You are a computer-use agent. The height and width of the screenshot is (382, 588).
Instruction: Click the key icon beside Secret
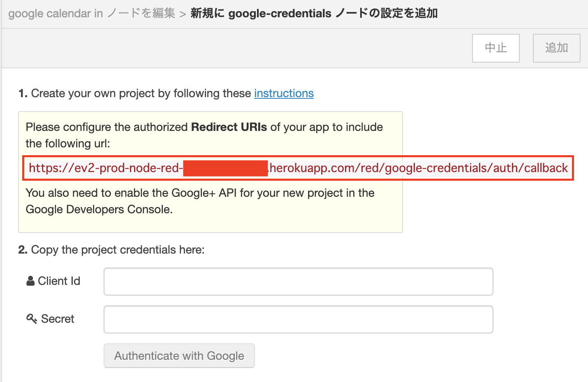32,319
